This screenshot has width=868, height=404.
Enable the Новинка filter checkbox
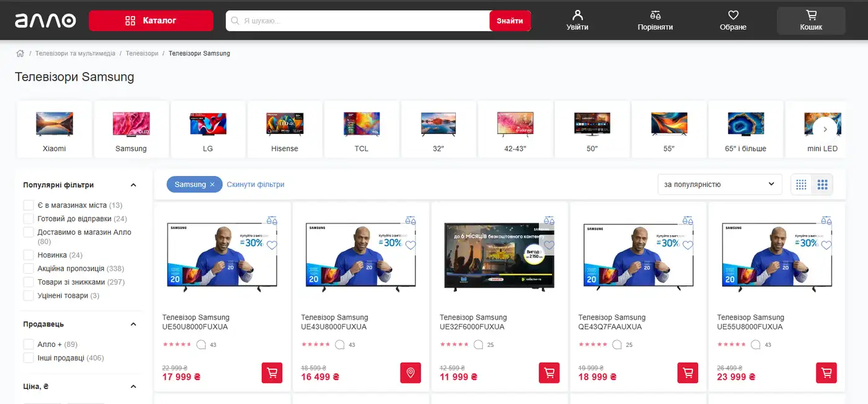point(28,255)
